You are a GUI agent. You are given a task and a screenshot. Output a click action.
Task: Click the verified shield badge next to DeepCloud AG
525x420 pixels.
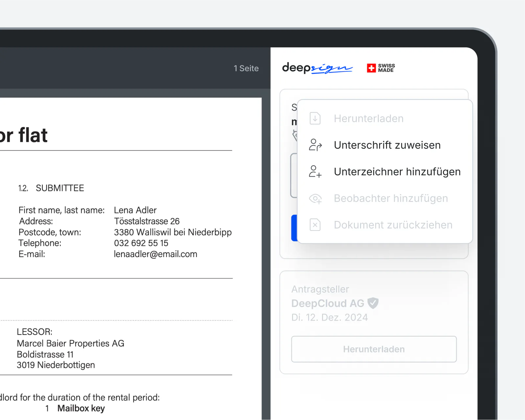(373, 303)
